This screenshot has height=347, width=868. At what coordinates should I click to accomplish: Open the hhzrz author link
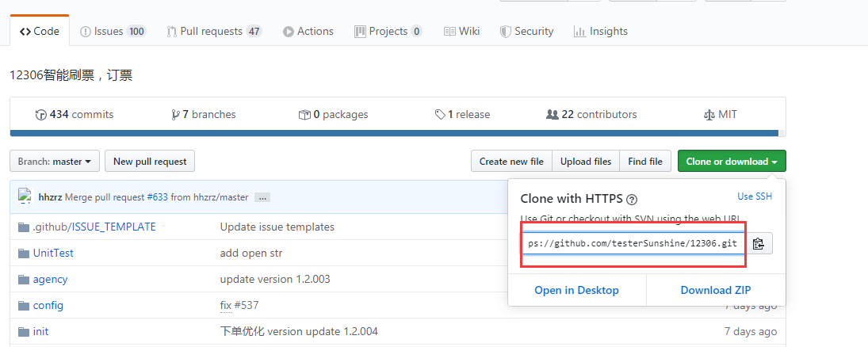51,197
